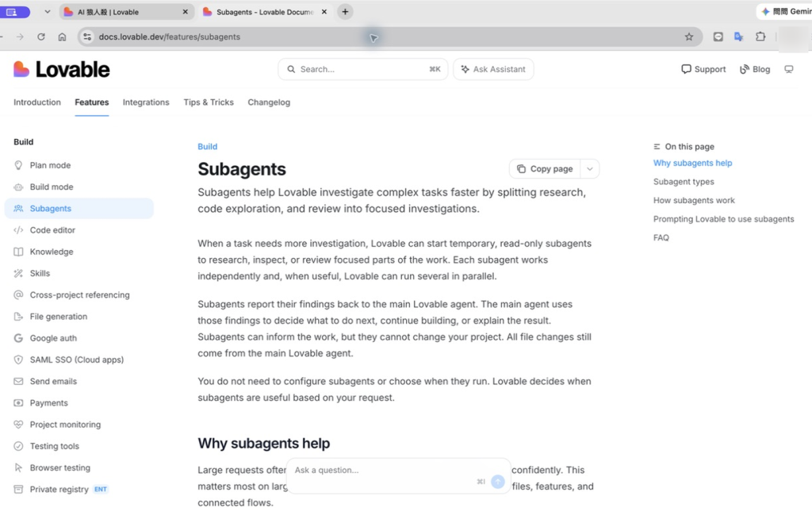Bookmark this page with the star icon
This screenshot has width=812, height=508.
[689, 37]
